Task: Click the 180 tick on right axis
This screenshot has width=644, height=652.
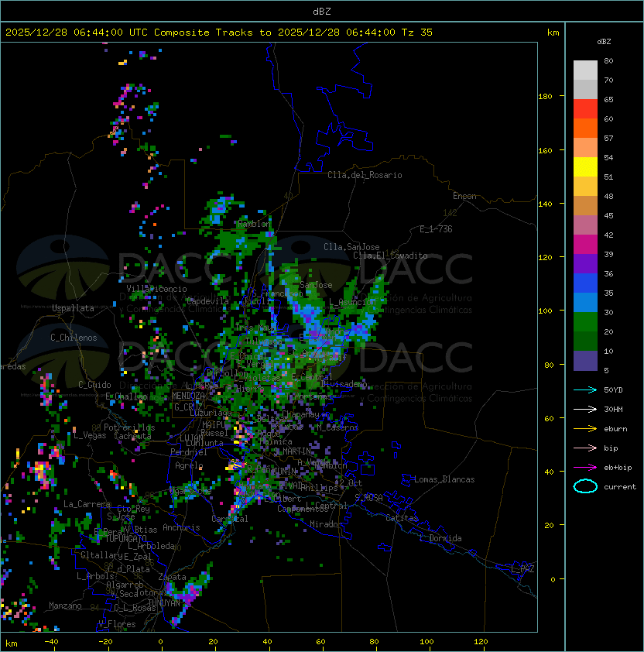Action: pos(545,97)
